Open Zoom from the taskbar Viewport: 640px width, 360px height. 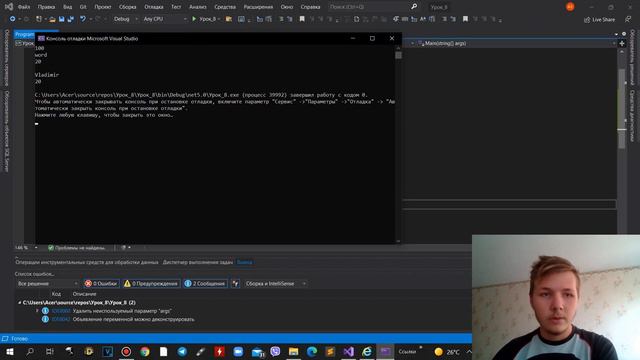tap(238, 351)
